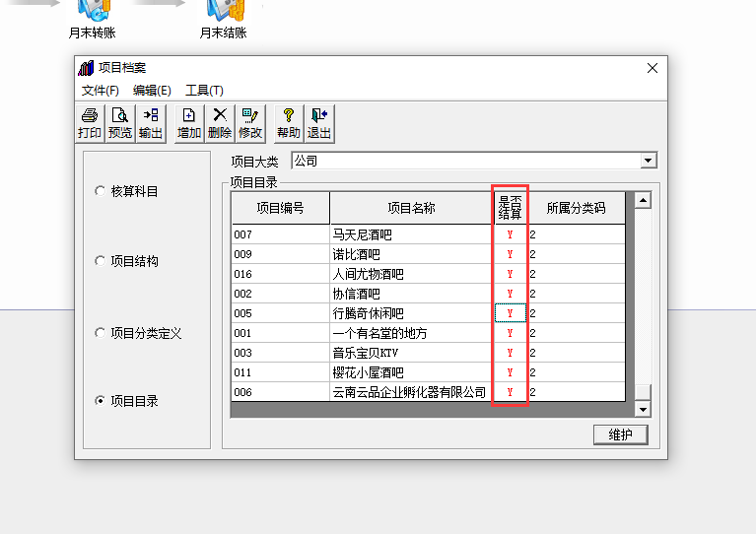This screenshot has width=756, height=534.
Task: Select row 云南云品企业孵化器有限公司
Action: [x=428, y=392]
